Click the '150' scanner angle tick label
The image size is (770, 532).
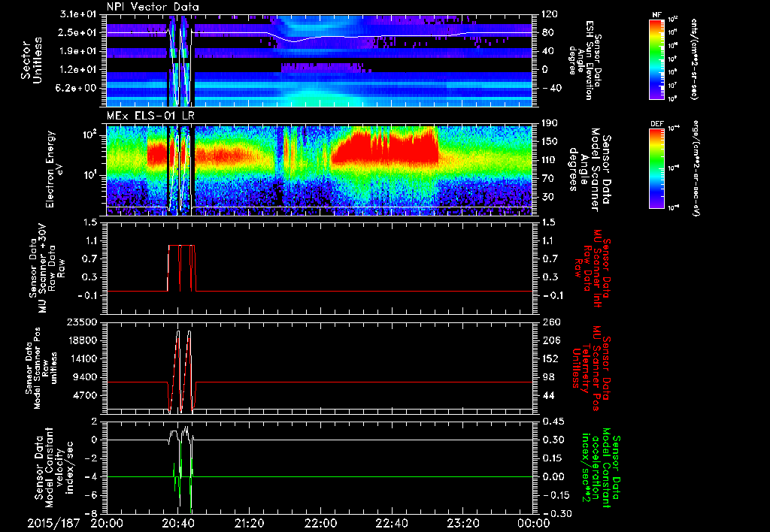pos(550,142)
